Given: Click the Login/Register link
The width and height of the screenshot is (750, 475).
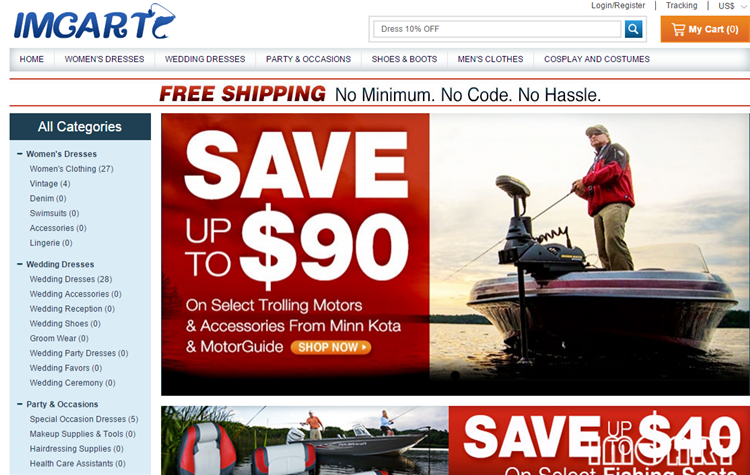Looking at the screenshot, I should (618, 6).
